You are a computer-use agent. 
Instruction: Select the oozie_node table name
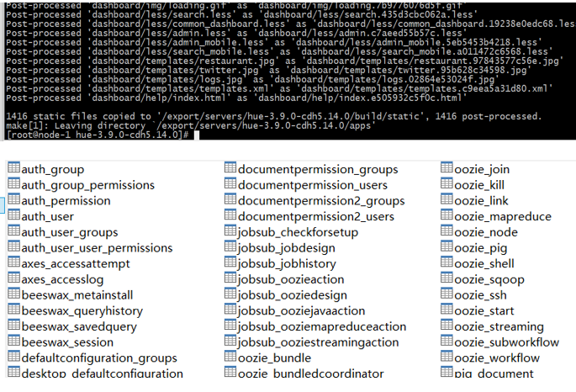point(486,232)
